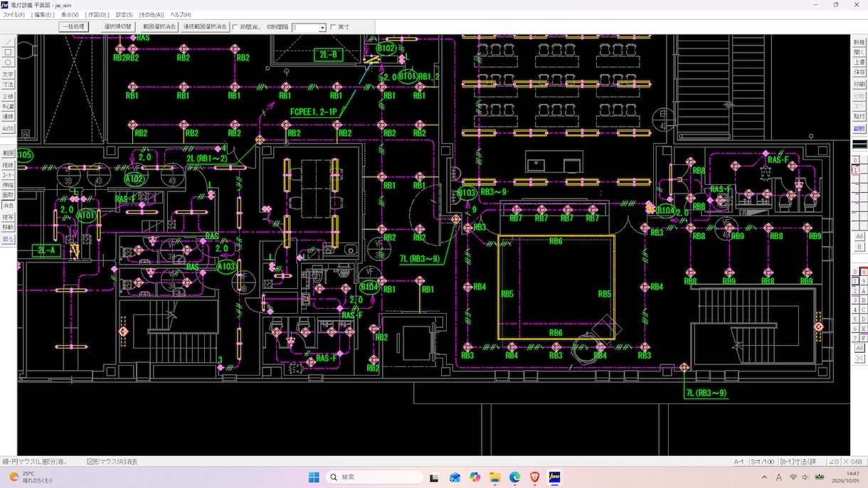The width and height of the screenshot is (868, 488).
Task: Choose the 2線 double-line tool
Action: tap(9, 97)
